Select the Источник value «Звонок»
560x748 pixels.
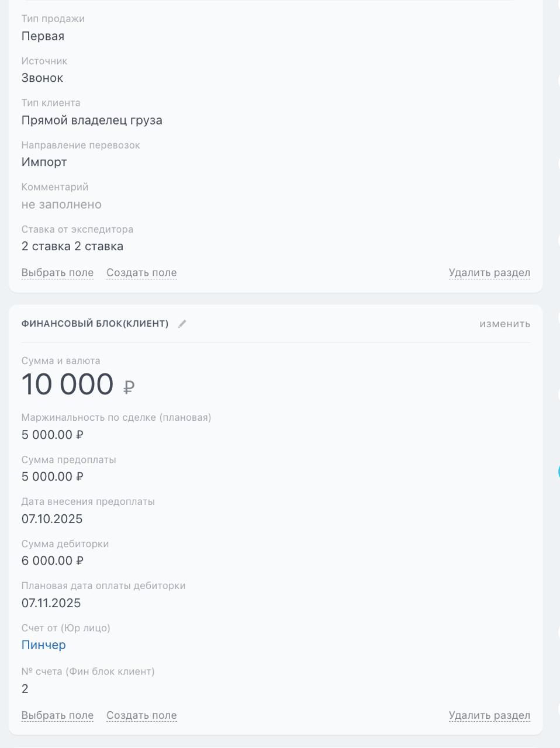[42, 78]
